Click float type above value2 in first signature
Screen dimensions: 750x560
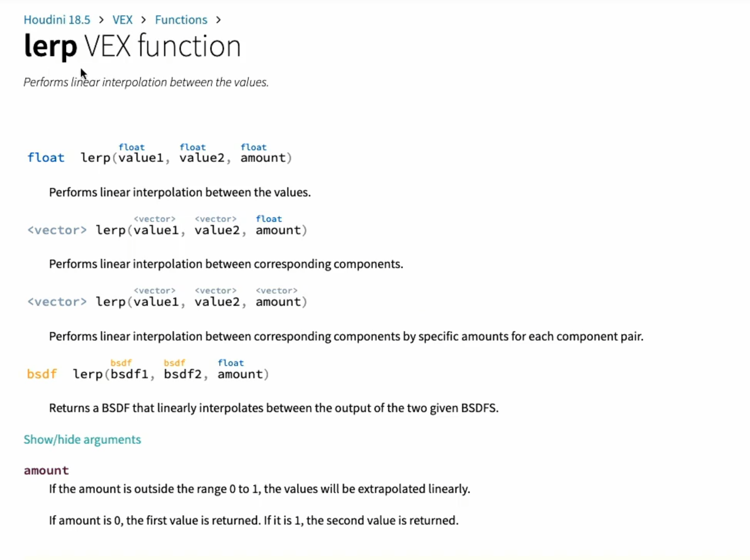point(193,147)
